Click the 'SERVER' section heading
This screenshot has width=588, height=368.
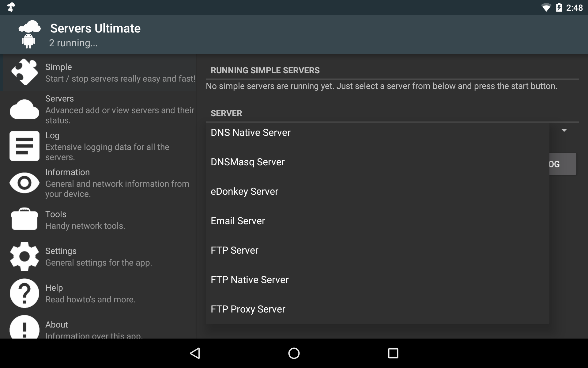click(226, 113)
